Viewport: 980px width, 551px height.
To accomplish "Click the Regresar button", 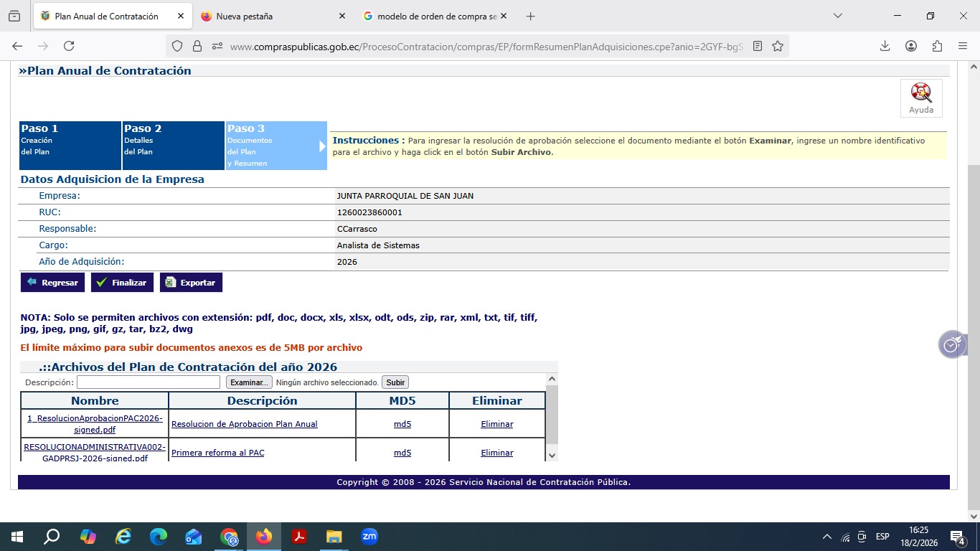I will click(x=52, y=283).
